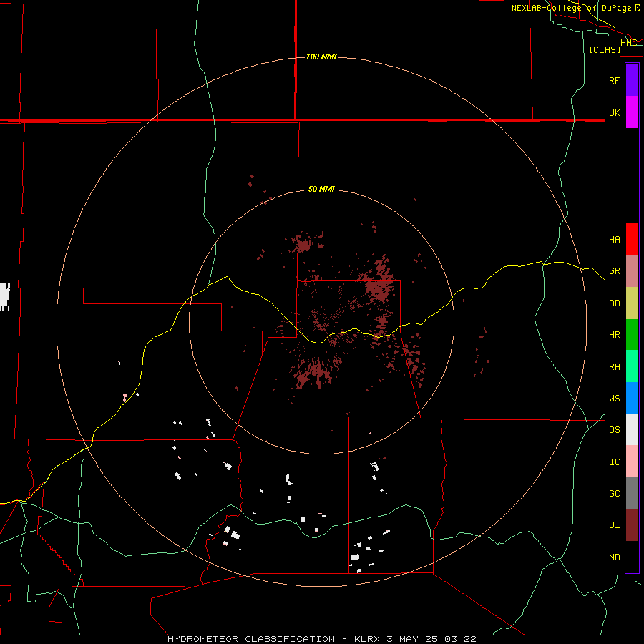Viewport: 644px width, 644px height.
Task: Click the 'DS' legend label
Action: [614, 430]
